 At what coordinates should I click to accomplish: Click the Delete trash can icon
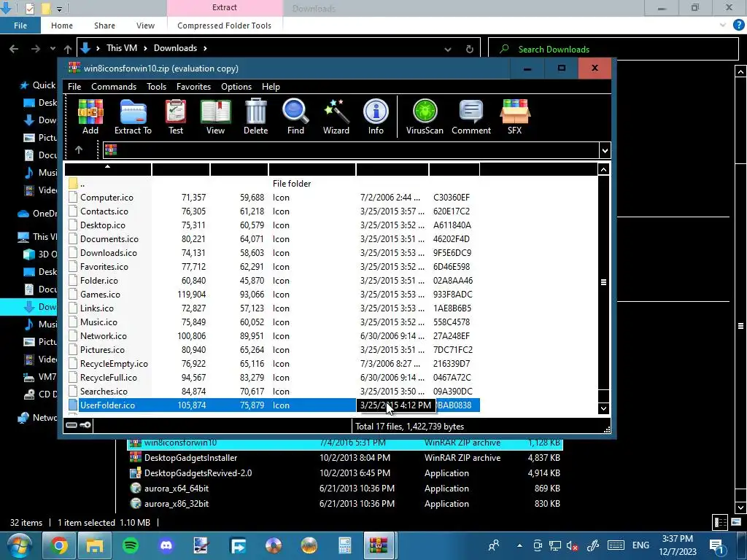coord(256,117)
